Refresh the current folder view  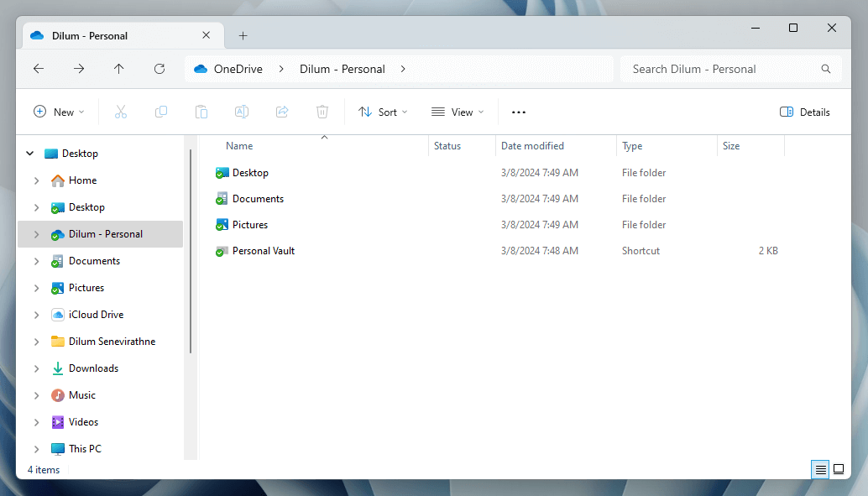159,69
